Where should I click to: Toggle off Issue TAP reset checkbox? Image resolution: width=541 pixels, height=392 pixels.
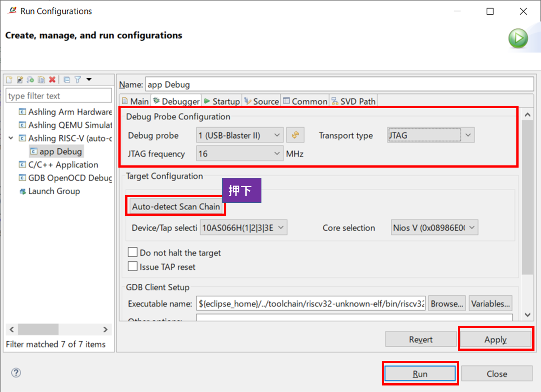click(133, 266)
